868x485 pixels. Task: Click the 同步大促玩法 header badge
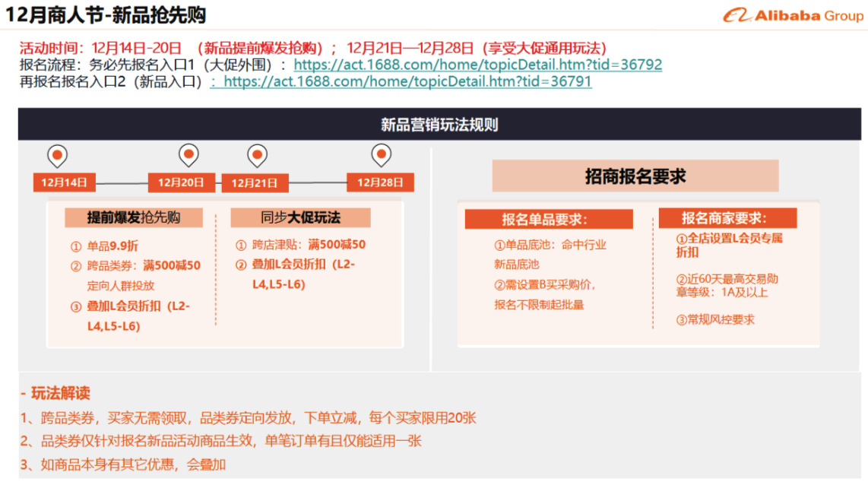[302, 217]
